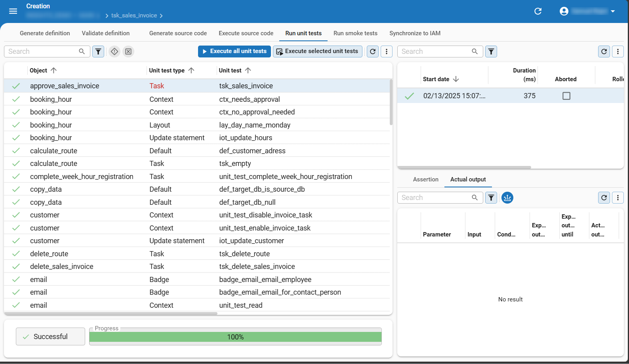Click the magnifier icon in unit test search
The height and width of the screenshot is (364, 629).
[x=82, y=51]
